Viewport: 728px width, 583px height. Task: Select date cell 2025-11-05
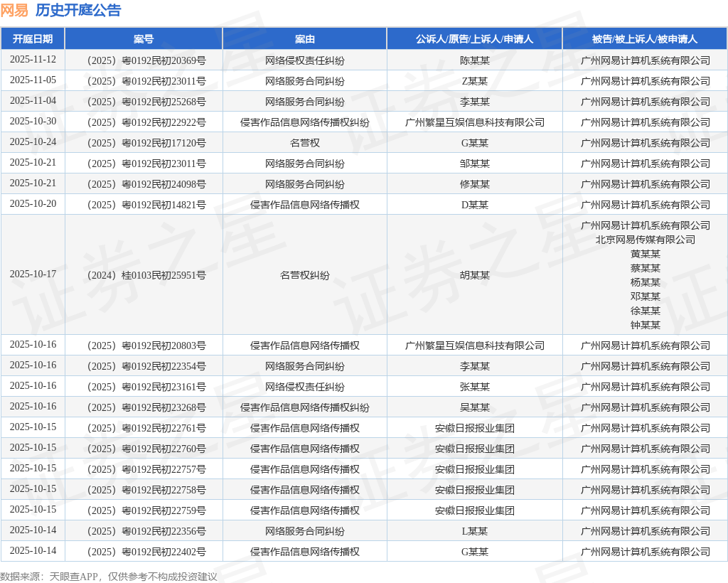coord(33,80)
